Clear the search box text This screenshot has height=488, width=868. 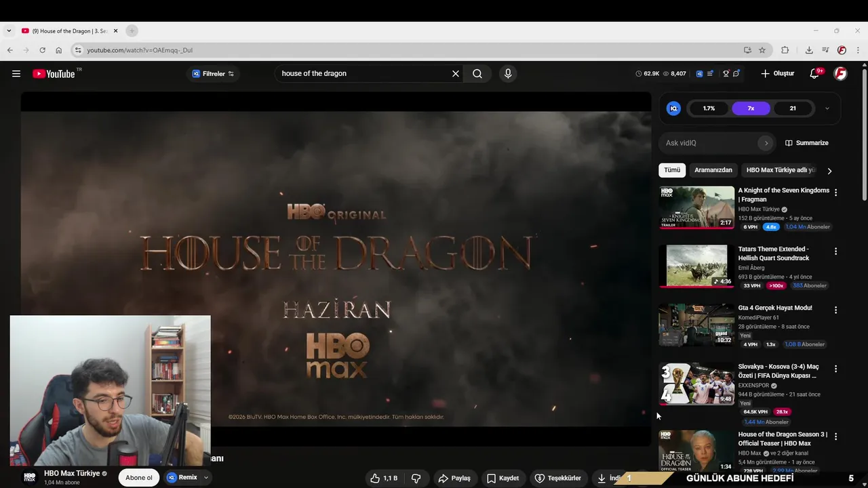click(x=456, y=74)
